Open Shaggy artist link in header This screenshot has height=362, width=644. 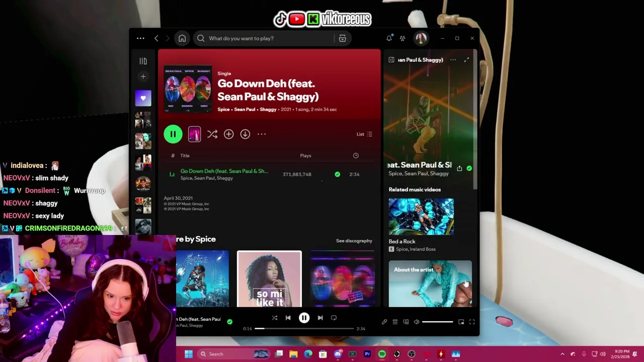pos(268,109)
